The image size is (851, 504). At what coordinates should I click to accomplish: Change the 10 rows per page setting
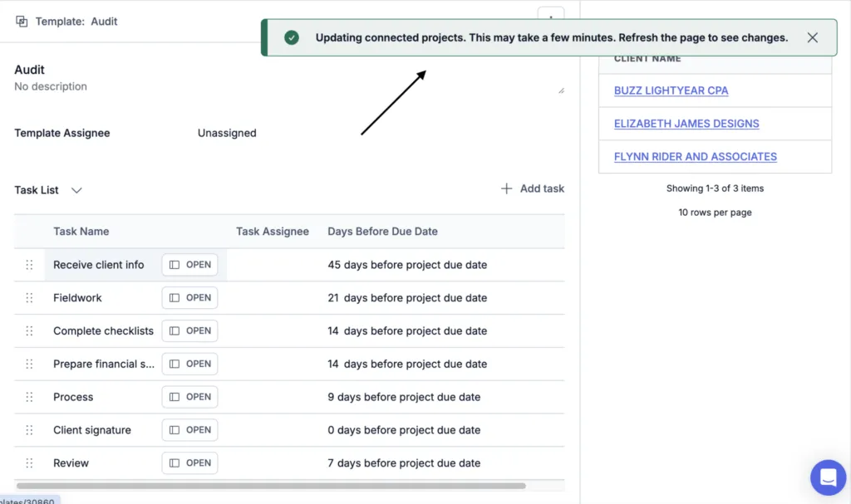pos(715,213)
